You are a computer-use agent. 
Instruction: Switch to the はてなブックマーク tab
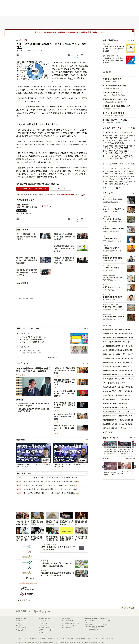[x=127, y=168]
